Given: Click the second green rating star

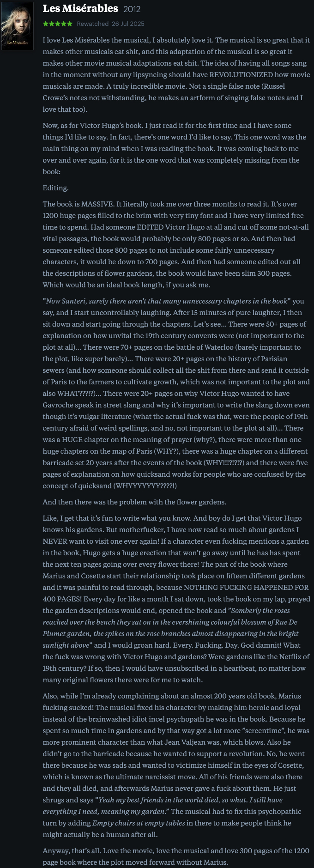Looking at the screenshot, I should pos(52,24).
